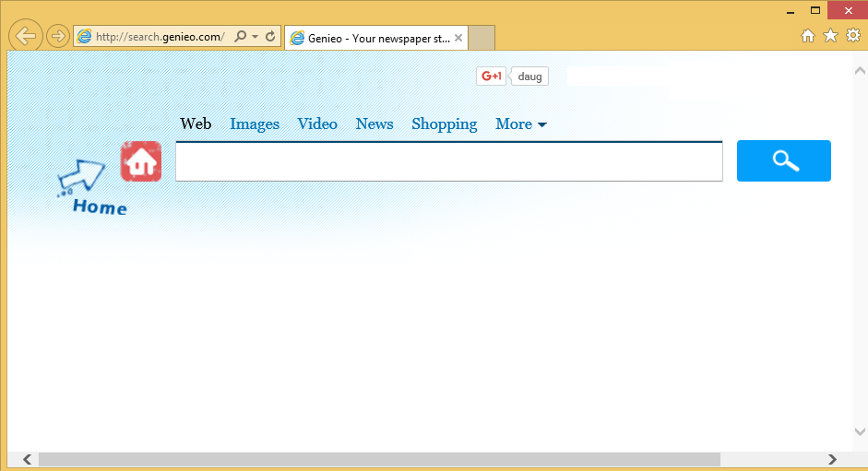868x471 pixels.
Task: Click the G+1 button
Action: click(491, 77)
